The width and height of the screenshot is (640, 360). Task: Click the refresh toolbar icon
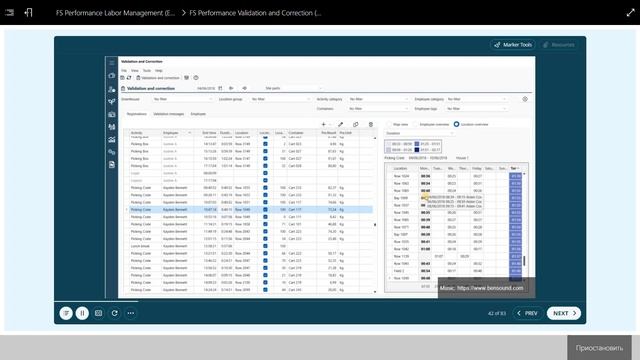pyautogui.click(x=129, y=78)
